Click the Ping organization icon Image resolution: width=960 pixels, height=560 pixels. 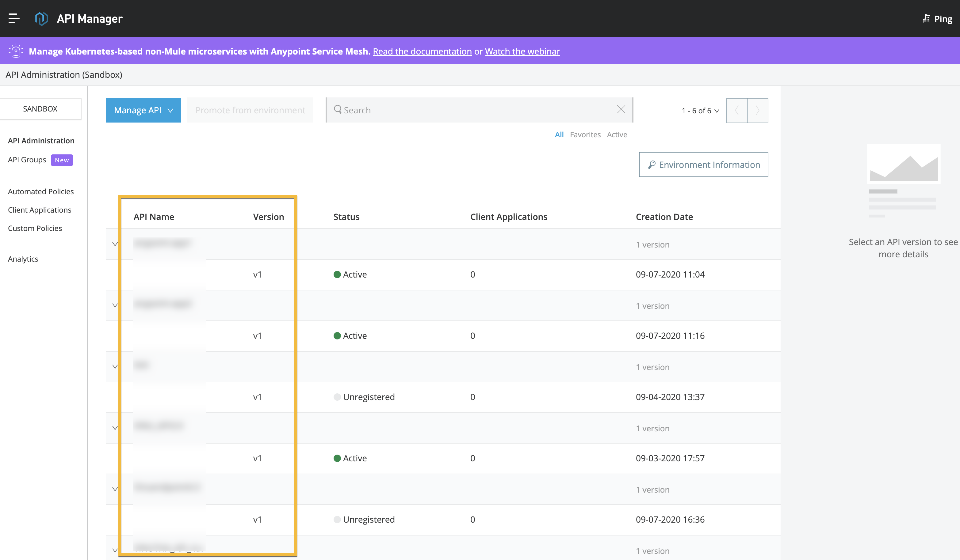click(x=926, y=19)
